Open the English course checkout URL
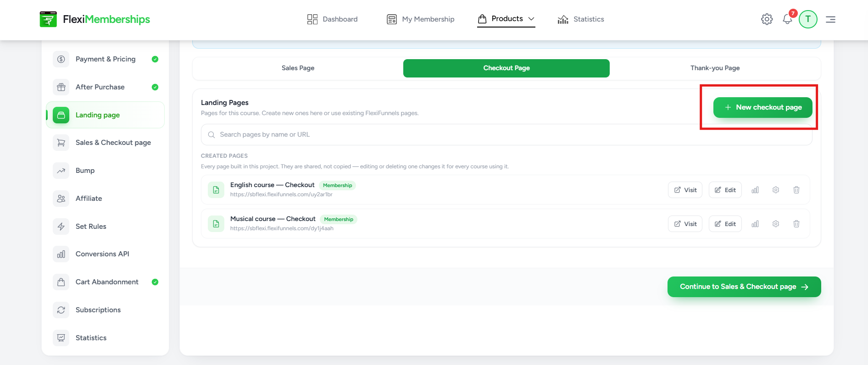This screenshot has width=868, height=365. click(281, 194)
